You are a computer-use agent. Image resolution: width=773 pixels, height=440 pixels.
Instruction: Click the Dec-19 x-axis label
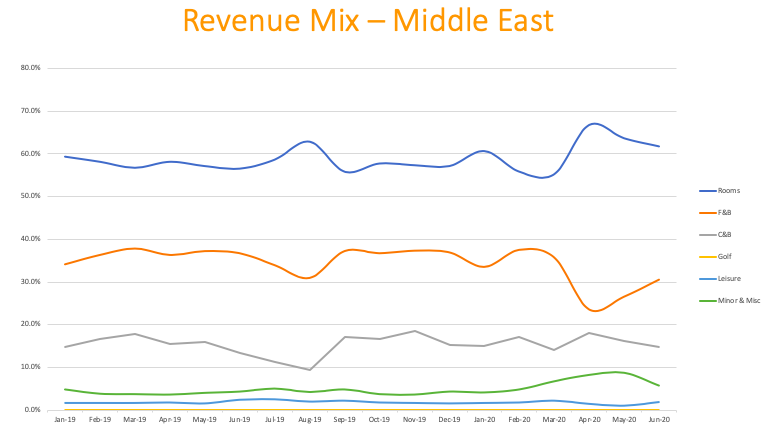[450, 420]
